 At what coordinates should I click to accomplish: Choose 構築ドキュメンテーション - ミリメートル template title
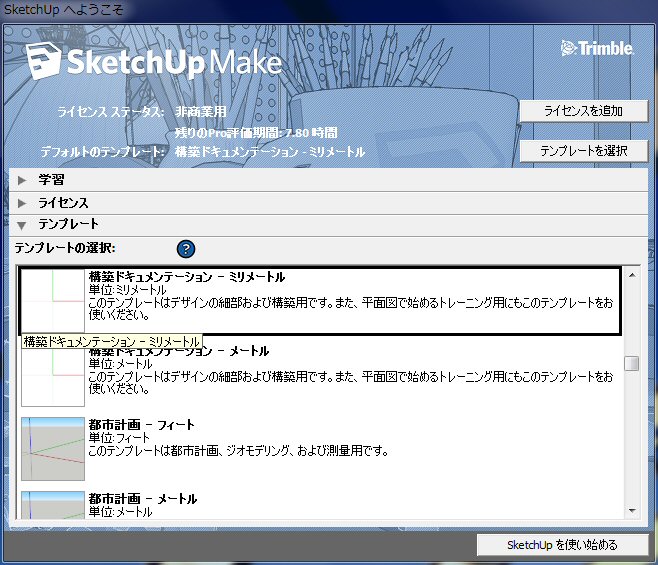coord(187,277)
